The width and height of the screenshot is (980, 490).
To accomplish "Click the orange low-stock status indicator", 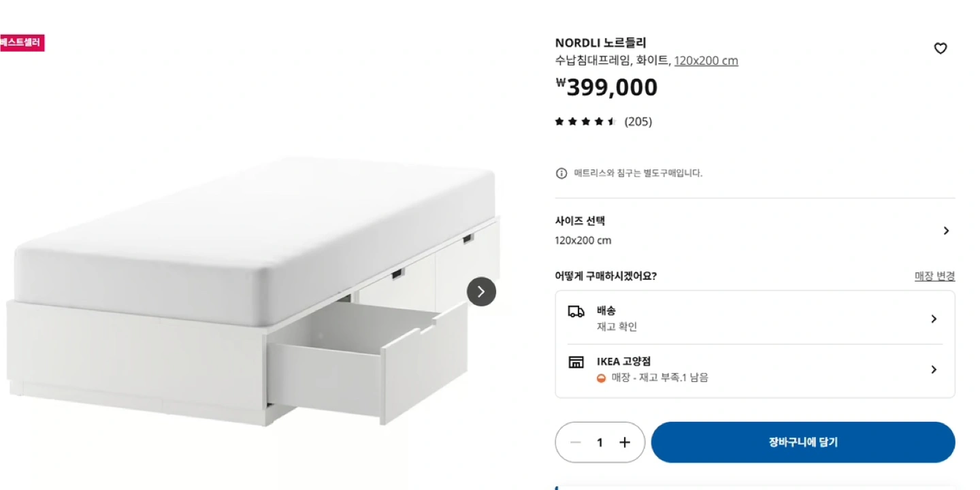I will [601, 378].
